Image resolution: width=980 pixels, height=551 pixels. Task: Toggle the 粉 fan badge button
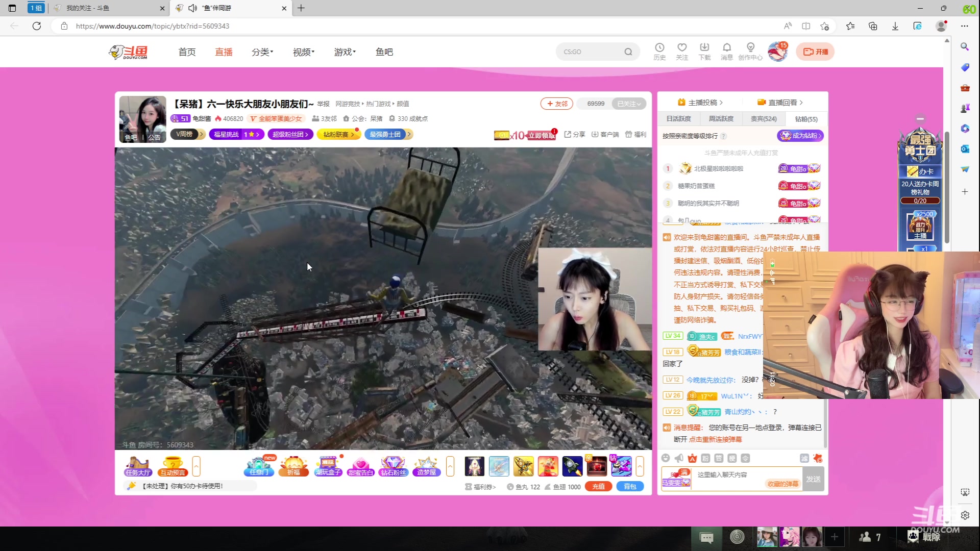pyautogui.click(x=705, y=458)
